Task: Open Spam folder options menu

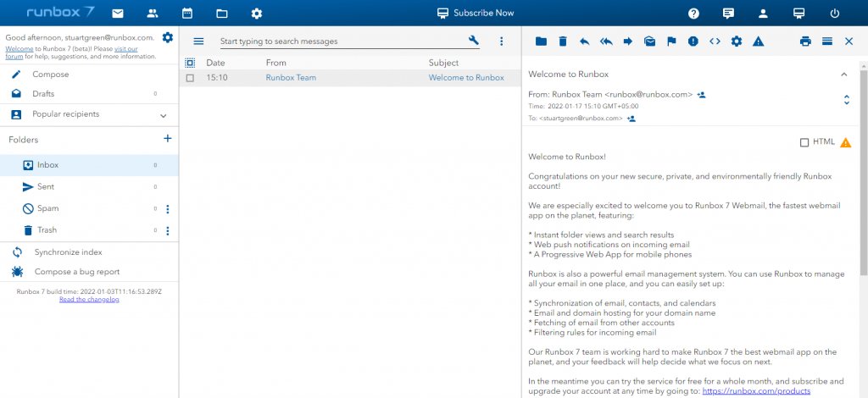Action: tap(168, 209)
